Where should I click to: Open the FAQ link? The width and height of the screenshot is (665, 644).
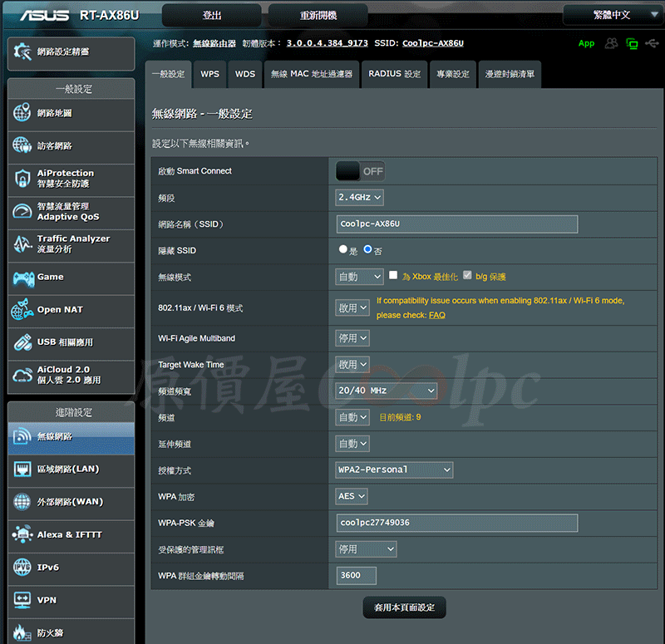tap(437, 316)
